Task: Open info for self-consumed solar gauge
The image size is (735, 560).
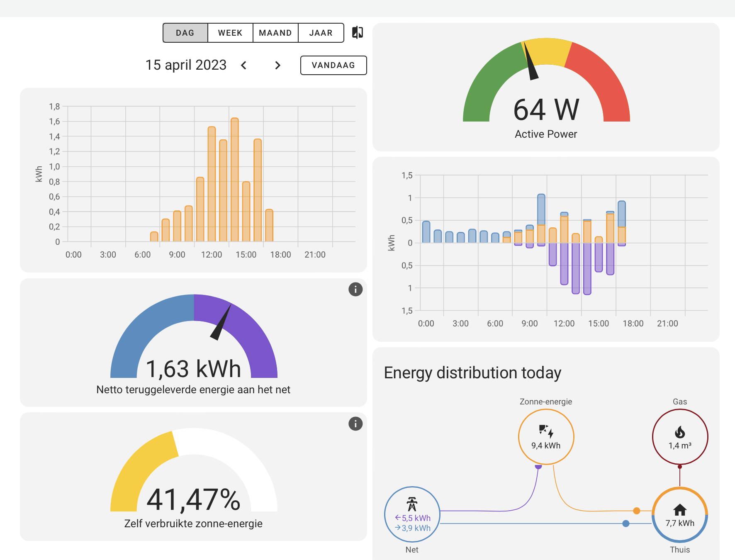Action: click(x=355, y=424)
